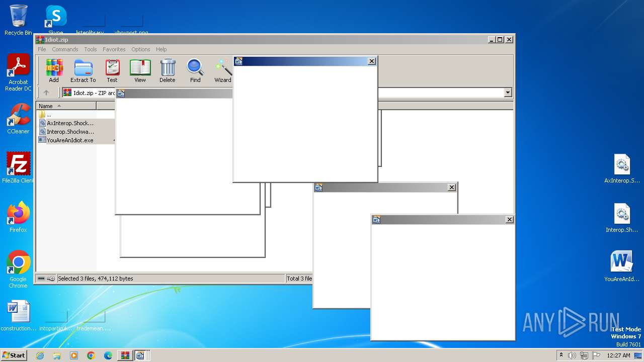Open Windows Explorer from the taskbar
The width and height of the screenshot is (644, 362).
coord(57,355)
